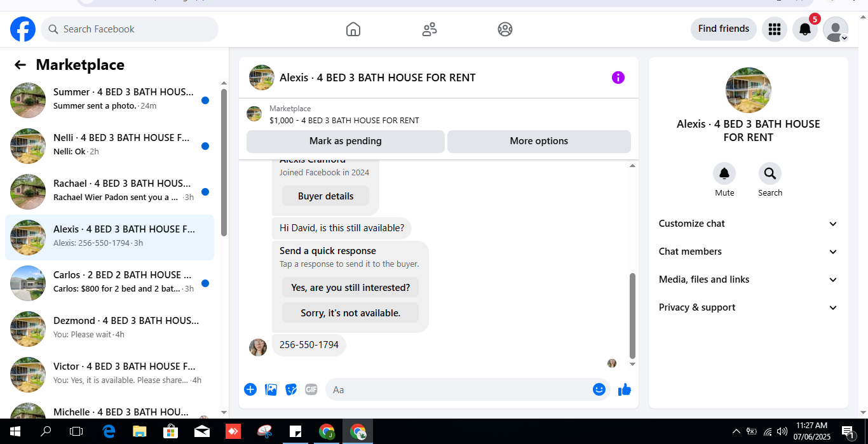Click the large listing photo in right panel
Viewport: 868px width, 444px height.
tap(749, 90)
